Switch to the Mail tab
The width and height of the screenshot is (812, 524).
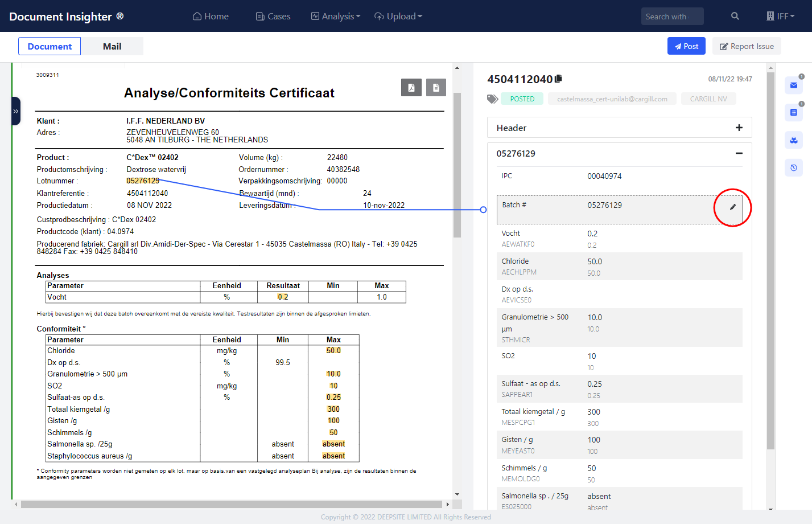[x=112, y=47]
